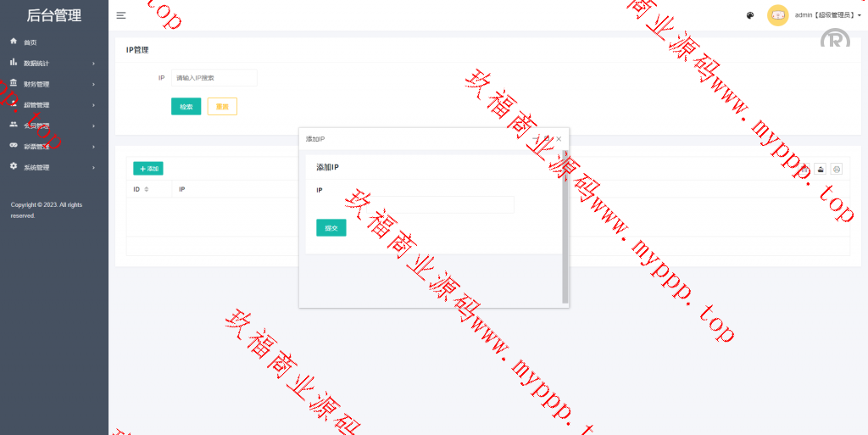Image resolution: width=868 pixels, height=435 pixels.
Task: Expand the 财务管理 submenu arrow
Action: coord(93,84)
